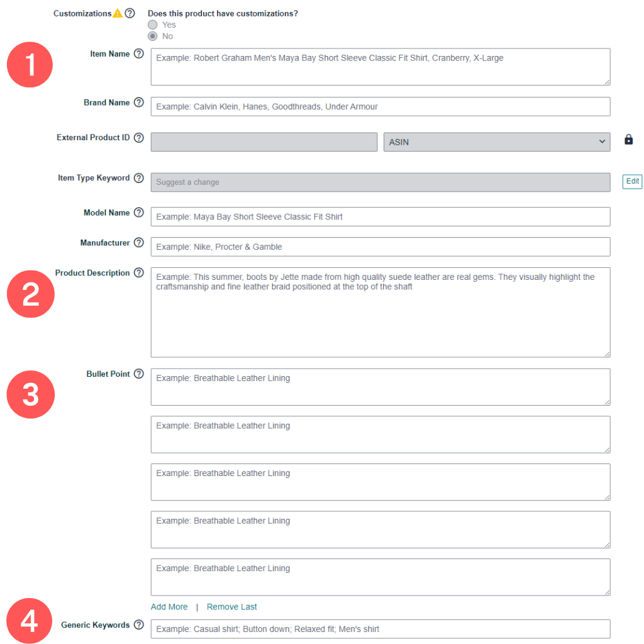Open the help tooltip for Product Description

click(139, 272)
